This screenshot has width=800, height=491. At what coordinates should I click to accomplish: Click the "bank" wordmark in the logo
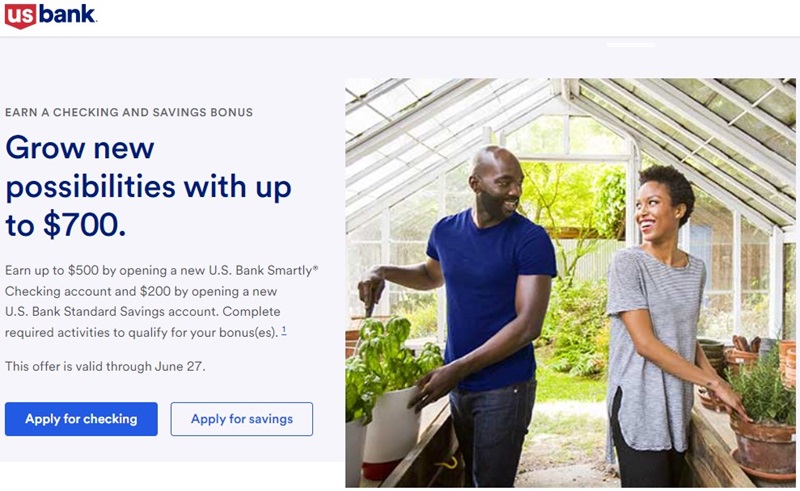[68, 14]
